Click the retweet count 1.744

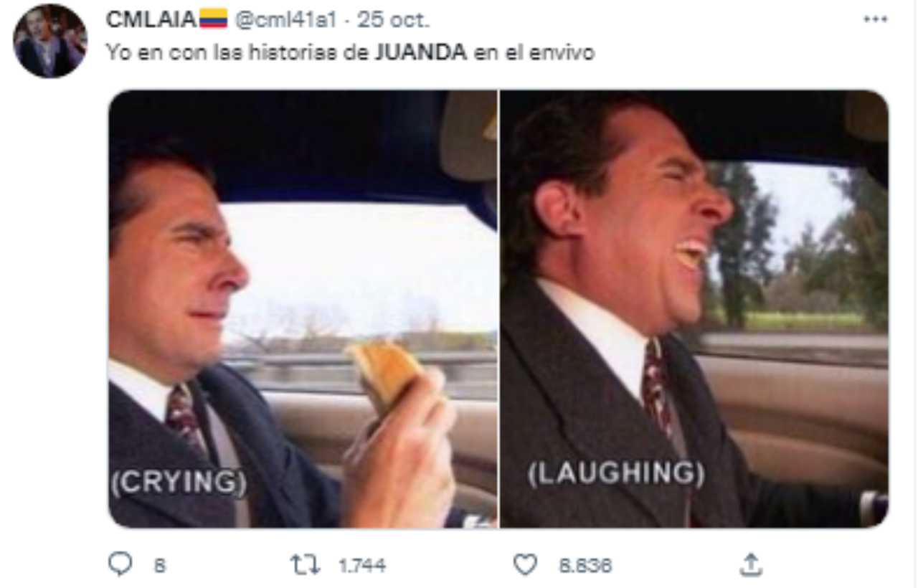361,566
